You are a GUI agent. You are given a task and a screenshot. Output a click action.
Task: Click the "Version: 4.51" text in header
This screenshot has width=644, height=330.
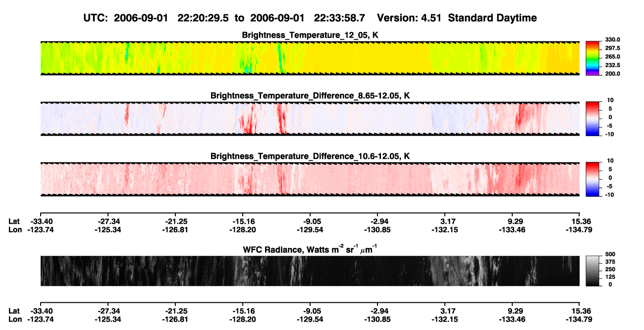click(408, 18)
